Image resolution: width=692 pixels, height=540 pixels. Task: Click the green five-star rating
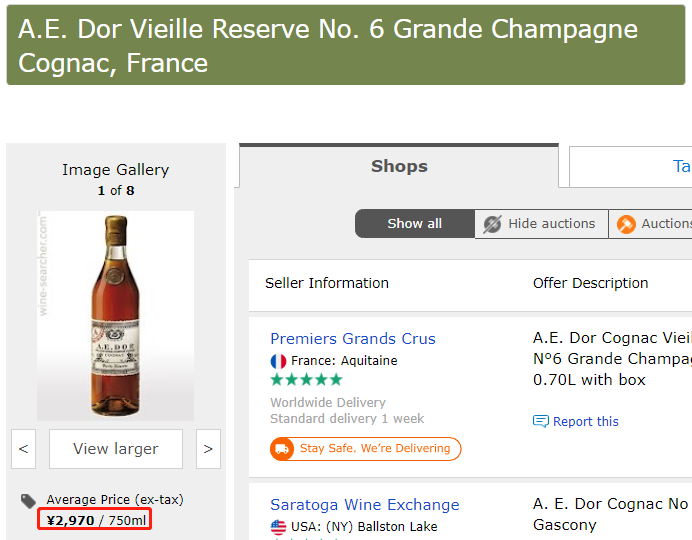click(306, 380)
